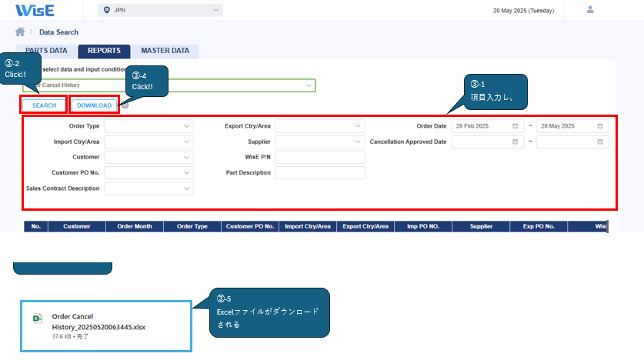644x360 pixels.
Task: Open calendar for Order Date start
Action: pyautogui.click(x=515, y=126)
